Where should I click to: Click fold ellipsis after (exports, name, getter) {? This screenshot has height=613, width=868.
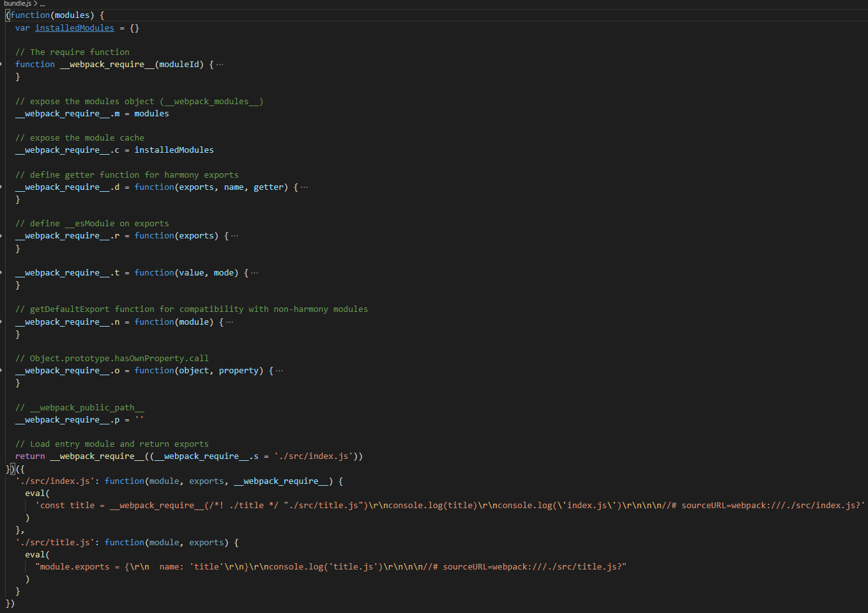pyautogui.click(x=304, y=187)
